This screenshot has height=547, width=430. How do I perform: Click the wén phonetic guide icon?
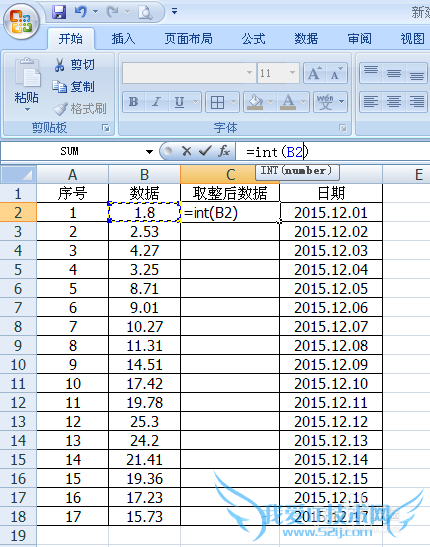pyautogui.click(x=325, y=102)
